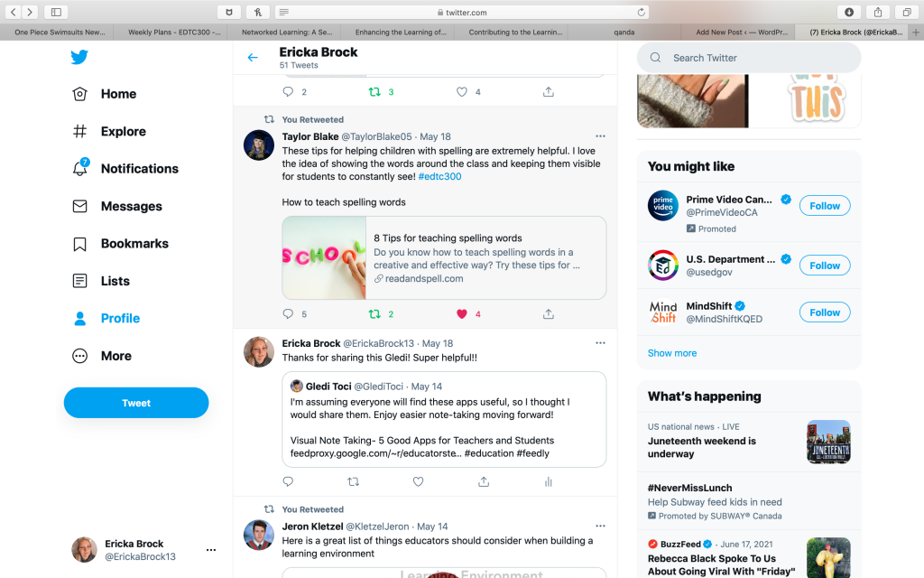Open Lists in the sidebar
This screenshot has width=924, height=578.
pos(101,281)
